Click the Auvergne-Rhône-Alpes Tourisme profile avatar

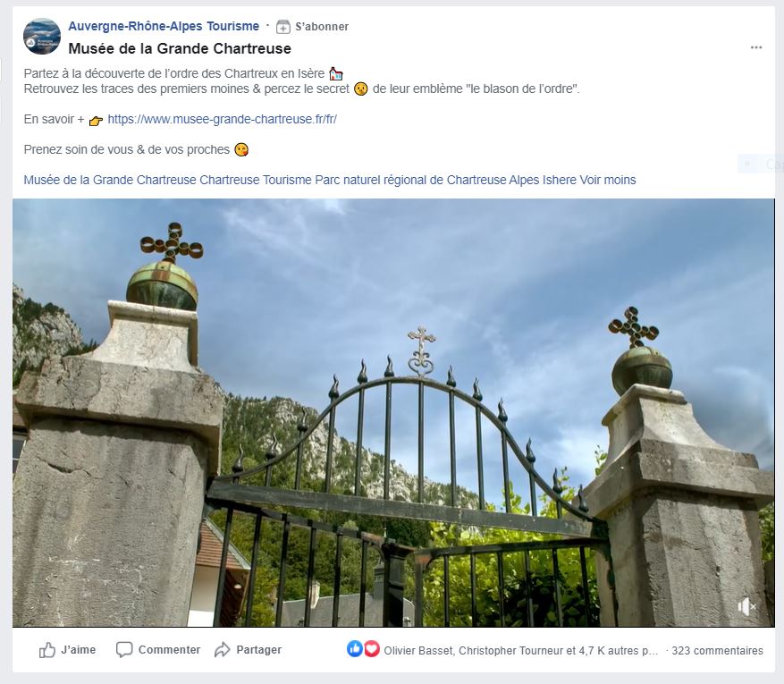click(42, 37)
